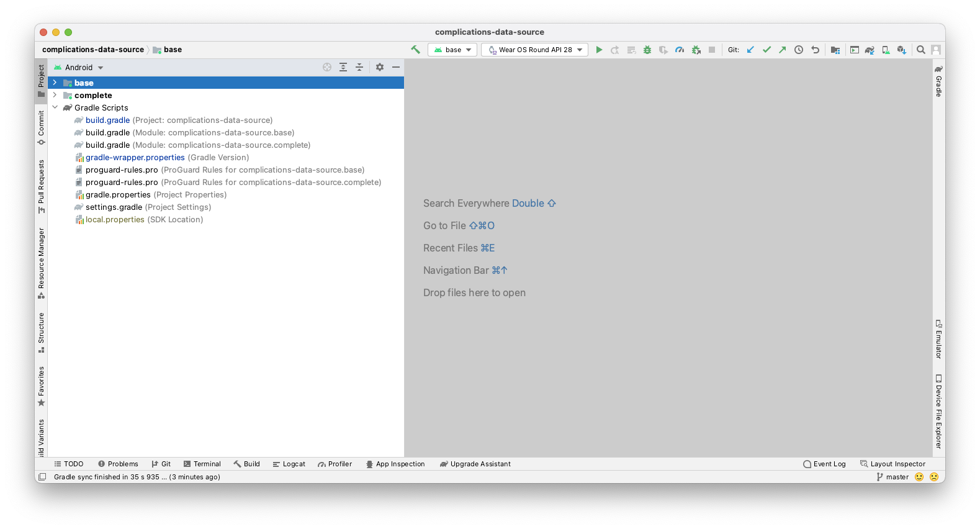Expand the complete module folder

point(55,95)
